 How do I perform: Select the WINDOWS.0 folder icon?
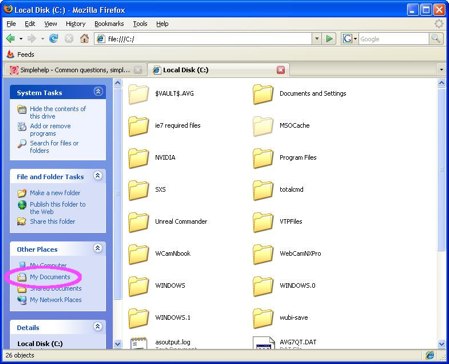[x=263, y=286]
